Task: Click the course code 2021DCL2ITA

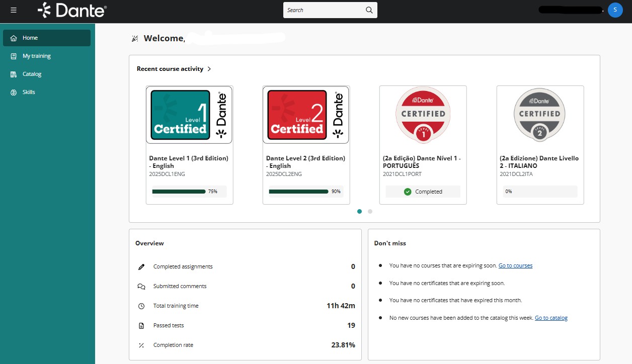Action: pyautogui.click(x=517, y=174)
